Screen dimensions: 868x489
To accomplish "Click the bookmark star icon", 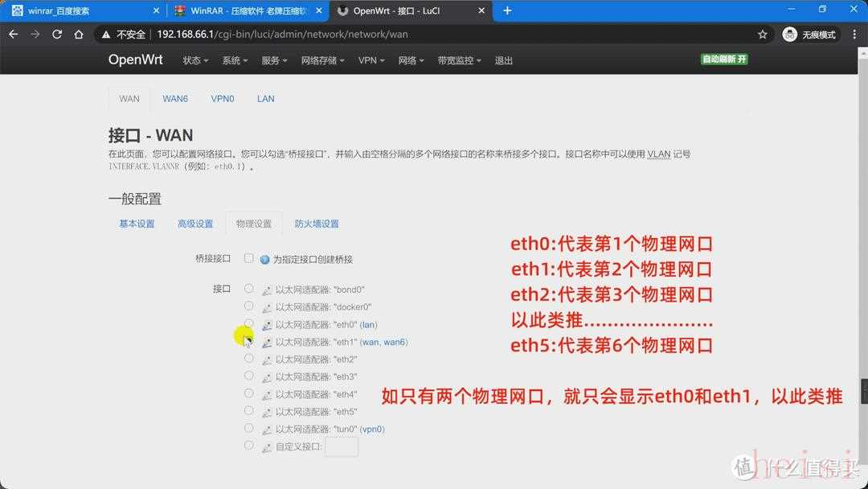I will tap(763, 35).
